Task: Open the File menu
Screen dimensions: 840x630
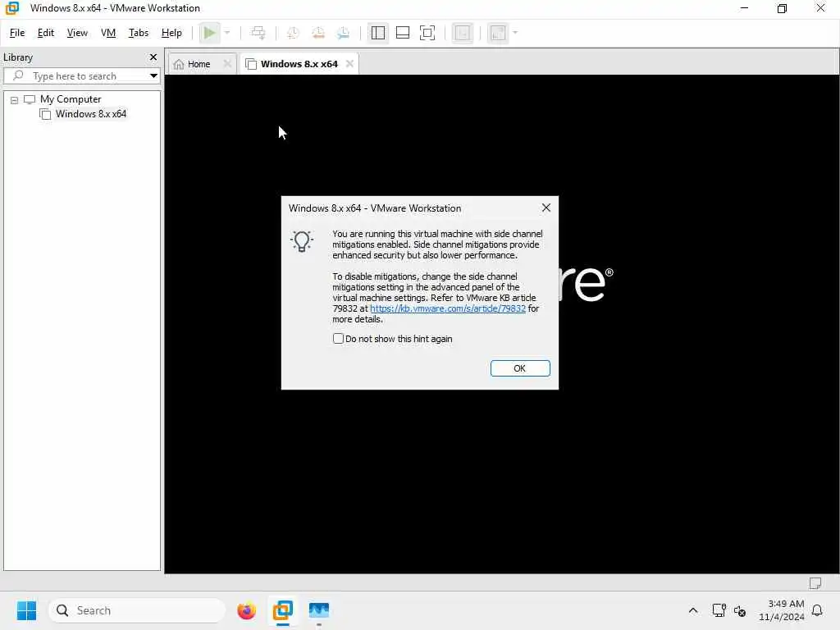Action: click(17, 33)
